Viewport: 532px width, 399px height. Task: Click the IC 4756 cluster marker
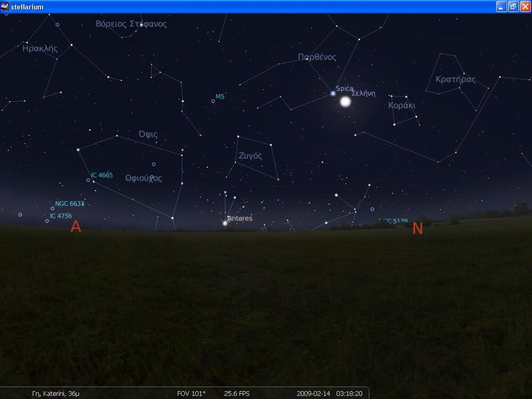47,220
